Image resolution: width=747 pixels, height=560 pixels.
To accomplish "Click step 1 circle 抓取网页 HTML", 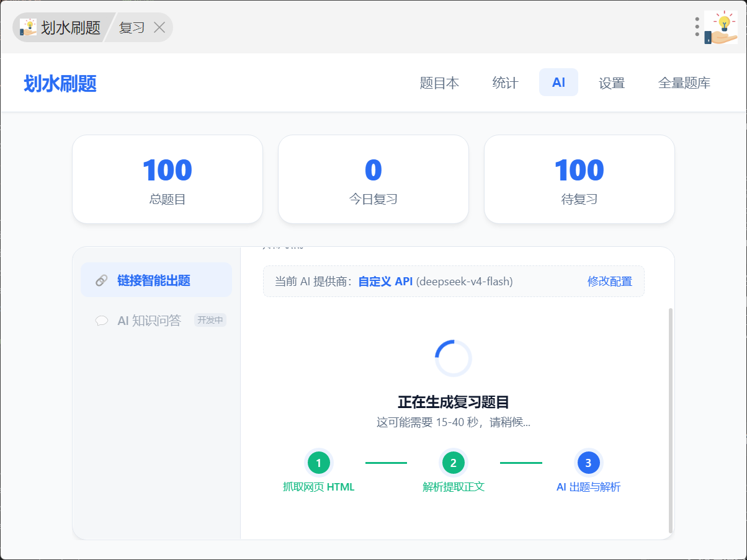I will (319, 463).
